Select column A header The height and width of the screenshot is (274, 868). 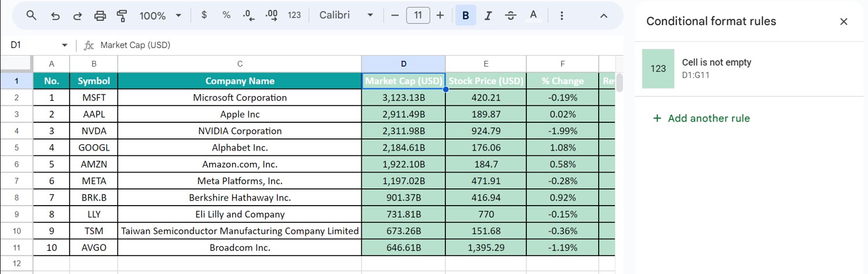coord(52,64)
